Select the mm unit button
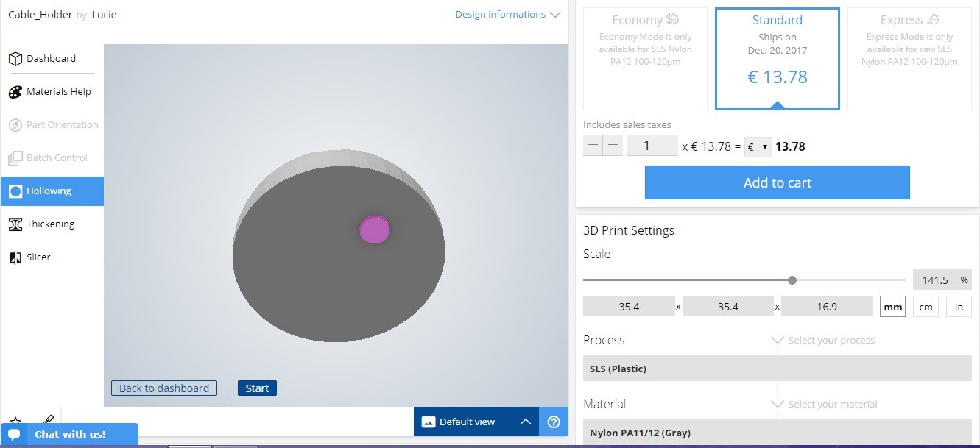 [893, 307]
